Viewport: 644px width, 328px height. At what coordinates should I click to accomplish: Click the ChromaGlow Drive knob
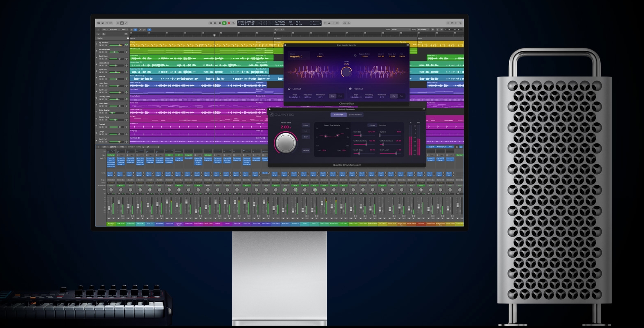coord(347,72)
